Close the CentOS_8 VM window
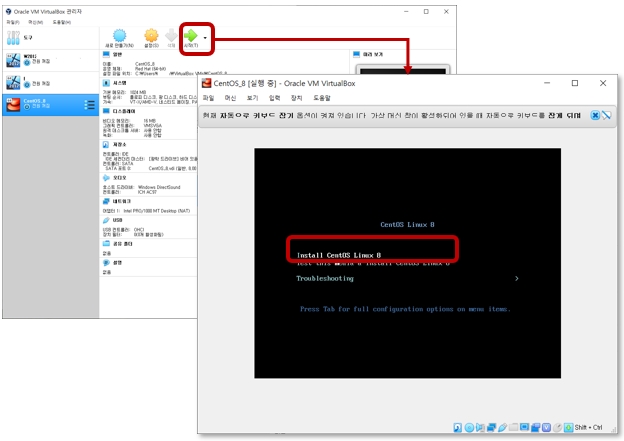 coord(603,83)
